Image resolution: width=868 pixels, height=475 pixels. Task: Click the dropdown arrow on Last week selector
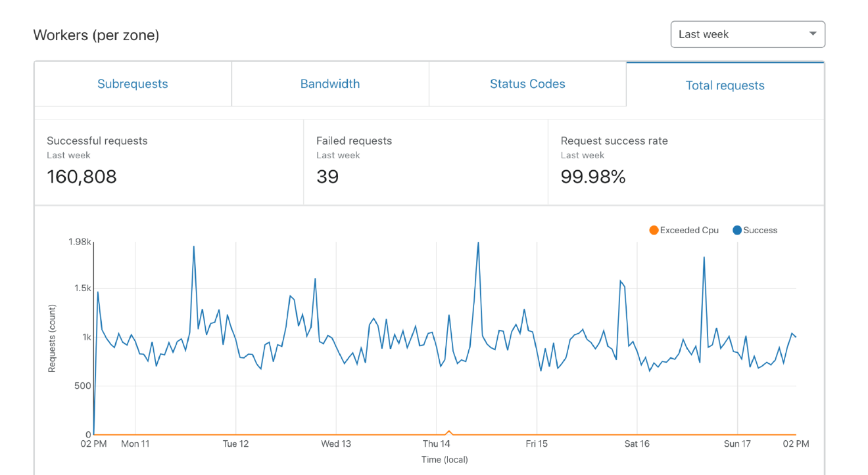tap(813, 34)
